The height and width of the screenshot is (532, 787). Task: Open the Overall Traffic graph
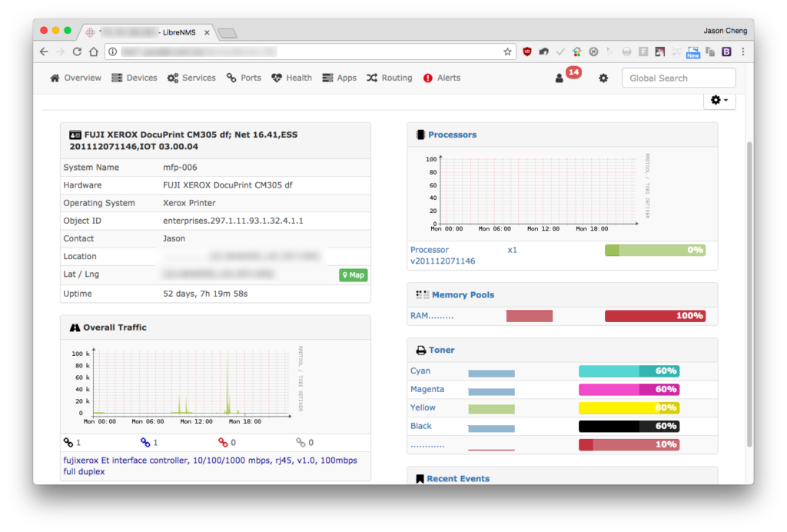pyautogui.click(x=188, y=386)
